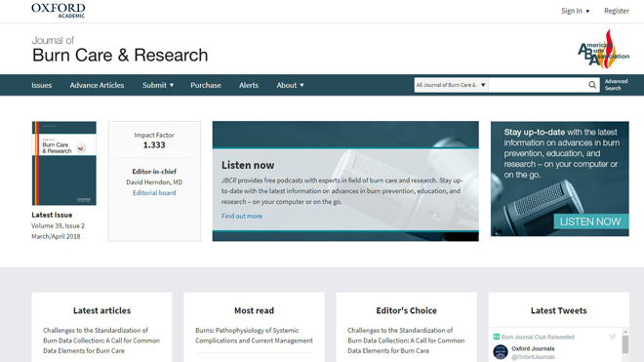The image size is (644, 362).
Task: Open the Latest articles first article
Action: coord(101,341)
